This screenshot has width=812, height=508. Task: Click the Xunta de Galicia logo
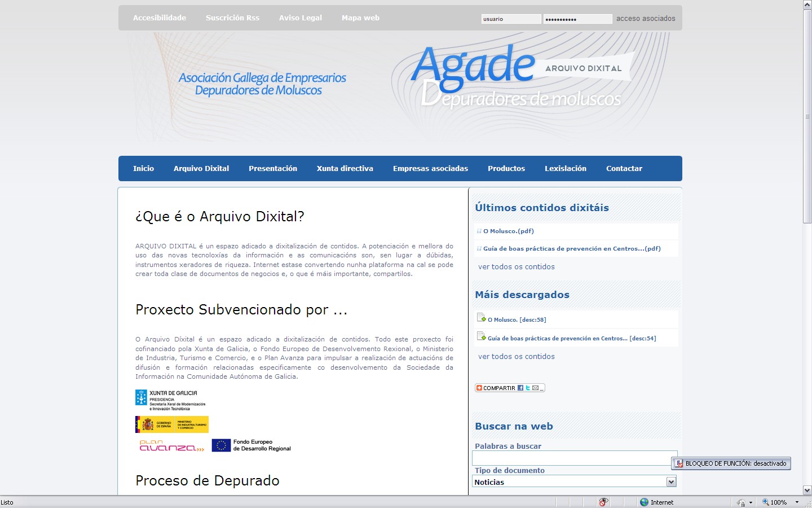[x=170, y=400]
